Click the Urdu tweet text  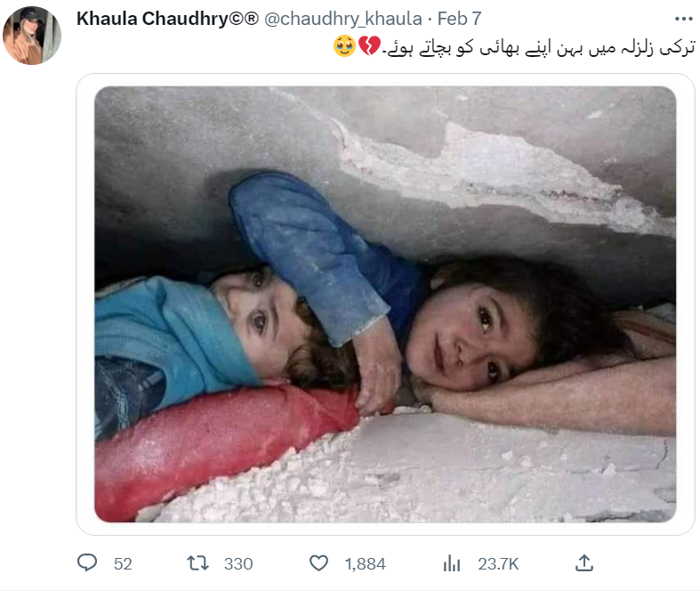click(525, 46)
